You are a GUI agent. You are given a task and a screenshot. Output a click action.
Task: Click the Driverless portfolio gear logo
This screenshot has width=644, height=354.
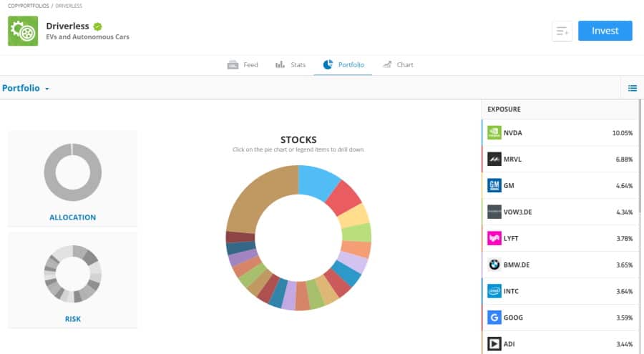23,31
